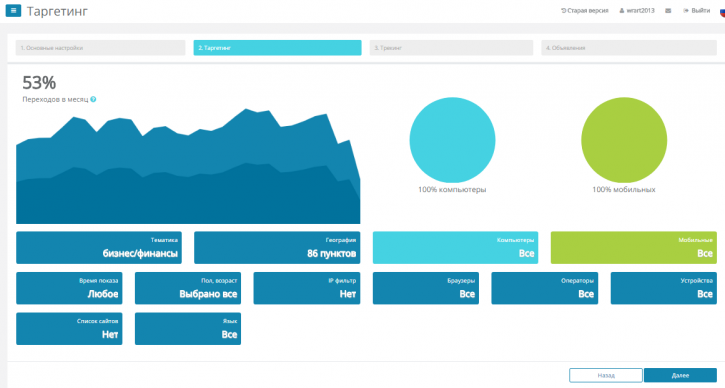This screenshot has width=725, height=388.
Task: Click the 100% компьютеры cyan circle
Action: click(452, 140)
